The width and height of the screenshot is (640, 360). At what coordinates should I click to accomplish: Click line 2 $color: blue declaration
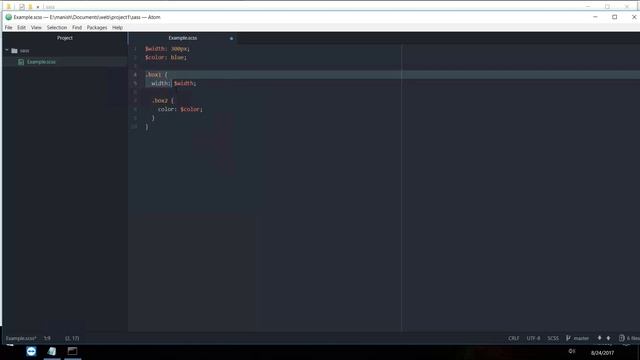tap(166, 58)
